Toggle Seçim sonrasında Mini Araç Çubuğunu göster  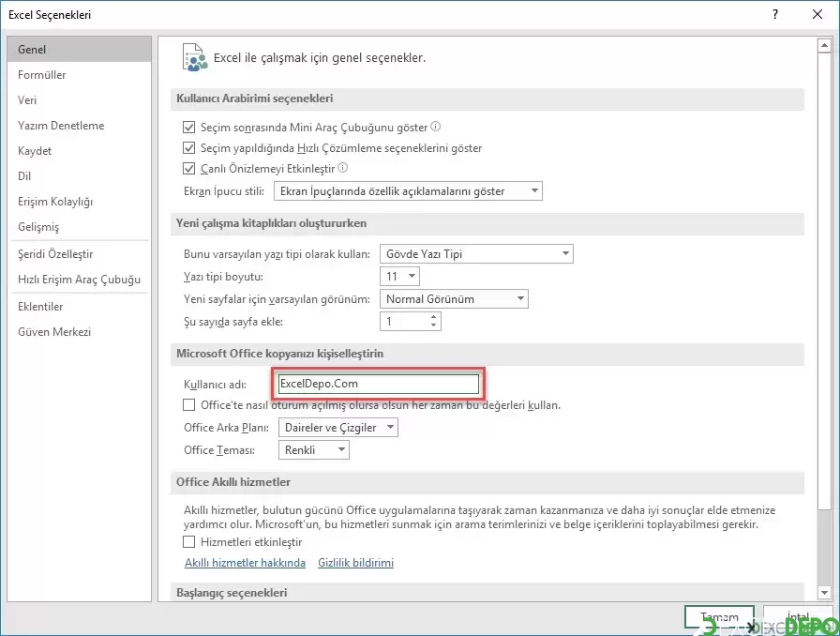click(x=188, y=127)
